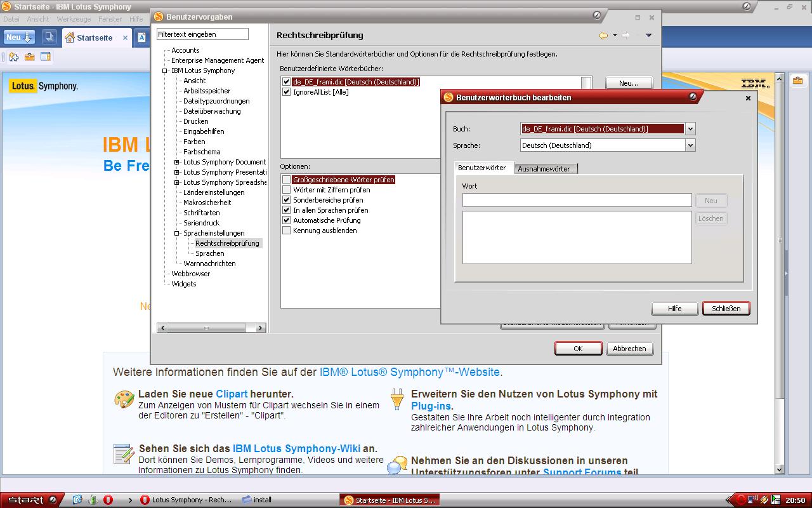812x508 pixels.
Task: Open the Ansicht menu
Action: (x=38, y=19)
